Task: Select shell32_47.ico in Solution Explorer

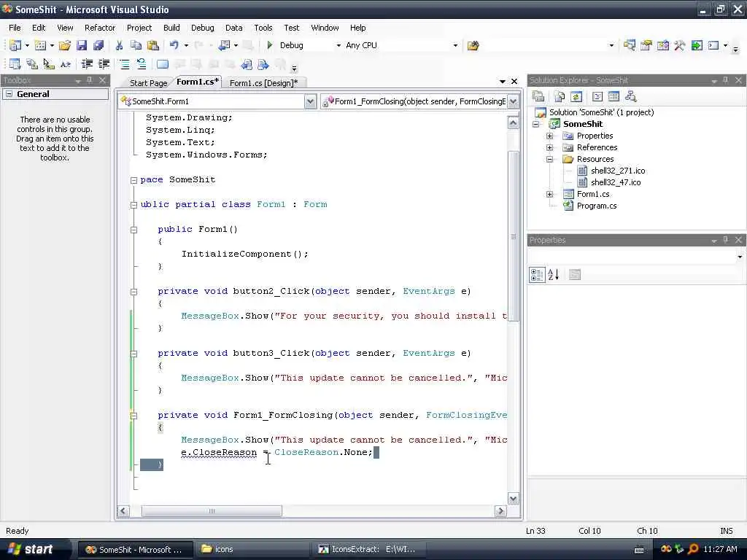Action: coord(616,182)
